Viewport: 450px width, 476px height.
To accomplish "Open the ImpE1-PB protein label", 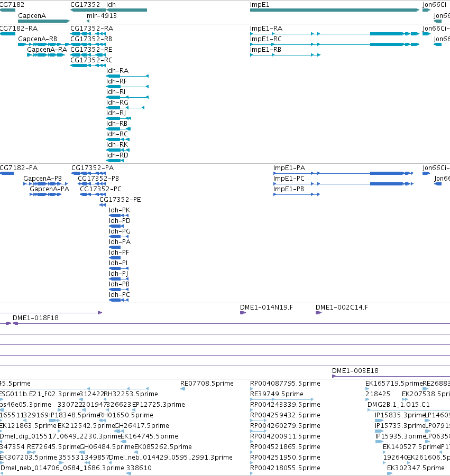I will pos(289,189).
